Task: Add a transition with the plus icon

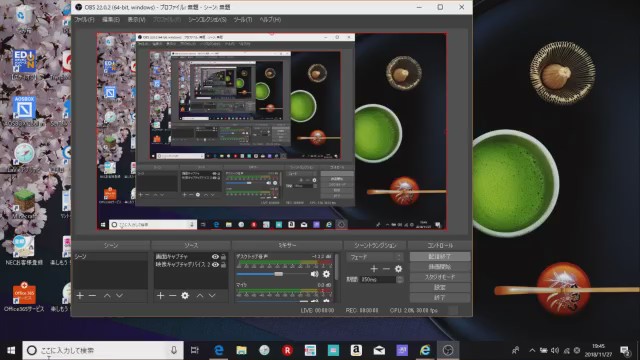Action: [x=374, y=268]
